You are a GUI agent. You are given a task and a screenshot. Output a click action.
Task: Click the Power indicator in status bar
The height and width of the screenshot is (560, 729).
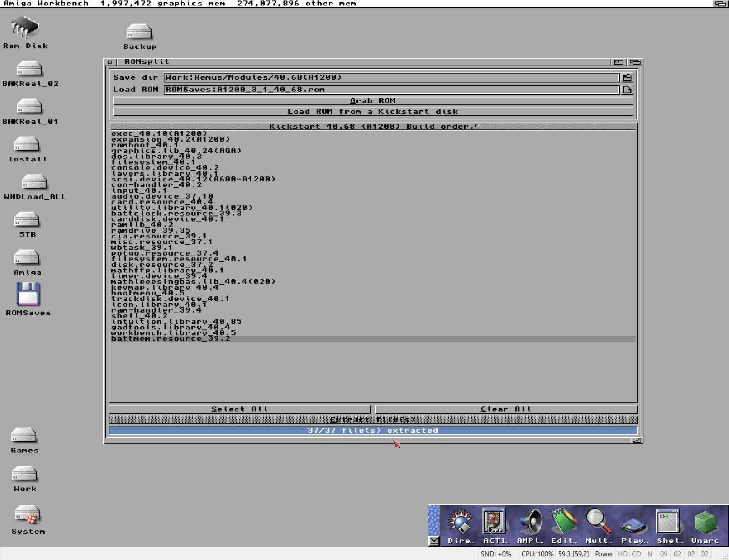click(x=604, y=554)
